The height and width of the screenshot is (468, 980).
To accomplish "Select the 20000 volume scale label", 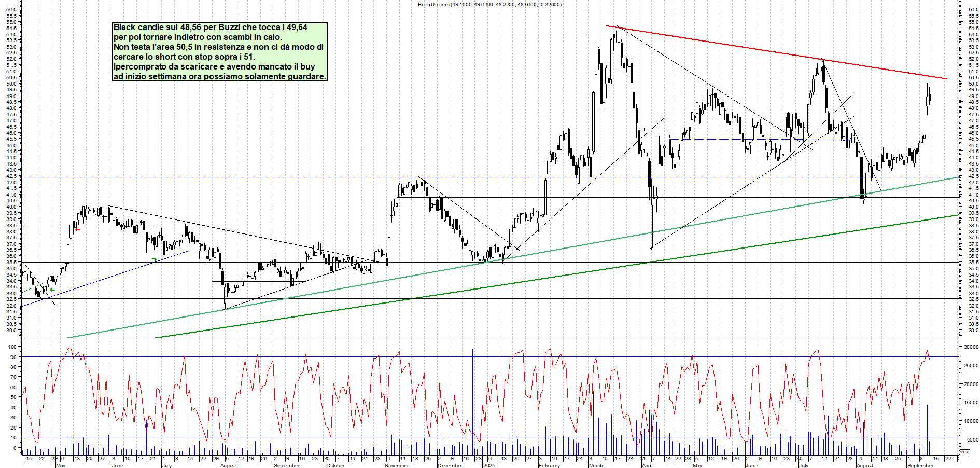I will tap(971, 384).
